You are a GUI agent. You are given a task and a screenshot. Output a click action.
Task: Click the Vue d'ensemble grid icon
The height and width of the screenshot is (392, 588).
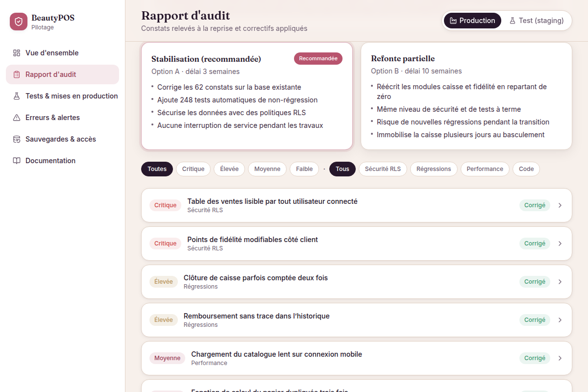[17, 53]
